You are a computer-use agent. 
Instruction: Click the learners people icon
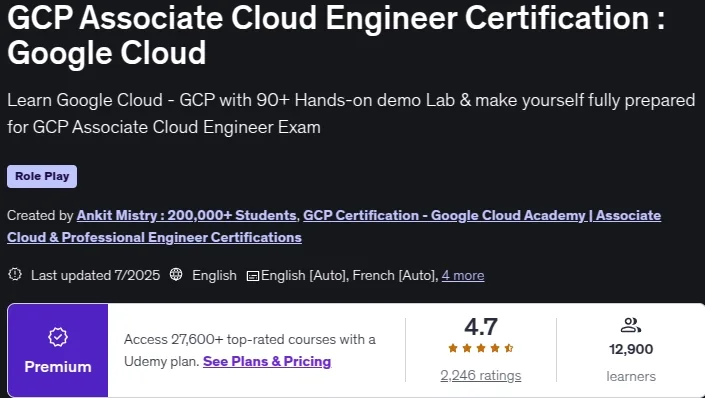(x=630, y=325)
